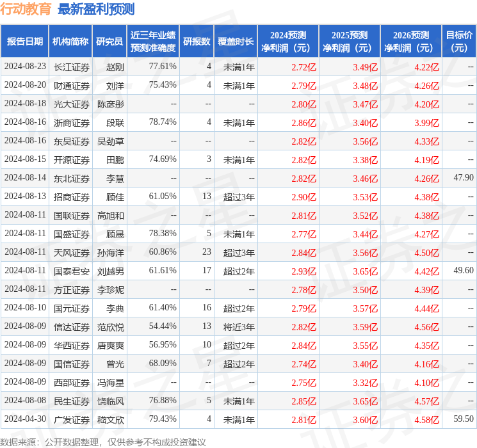Click researcher 孙海洋

111,253
